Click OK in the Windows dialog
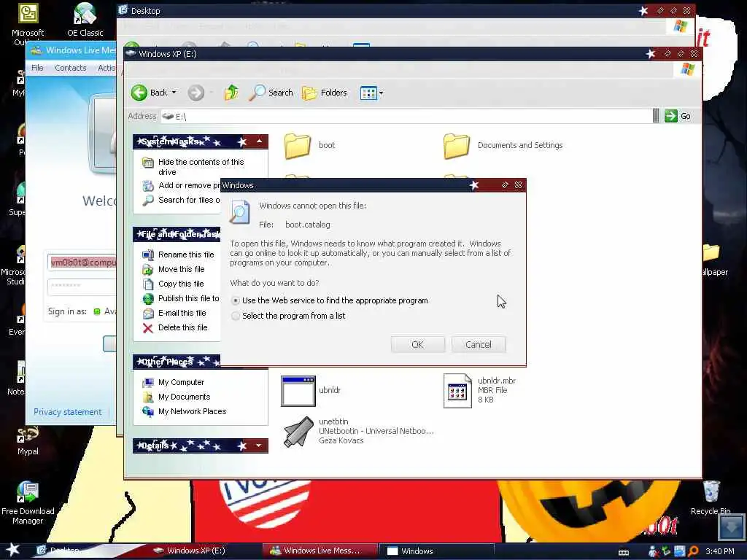This screenshot has width=747, height=560. click(418, 345)
